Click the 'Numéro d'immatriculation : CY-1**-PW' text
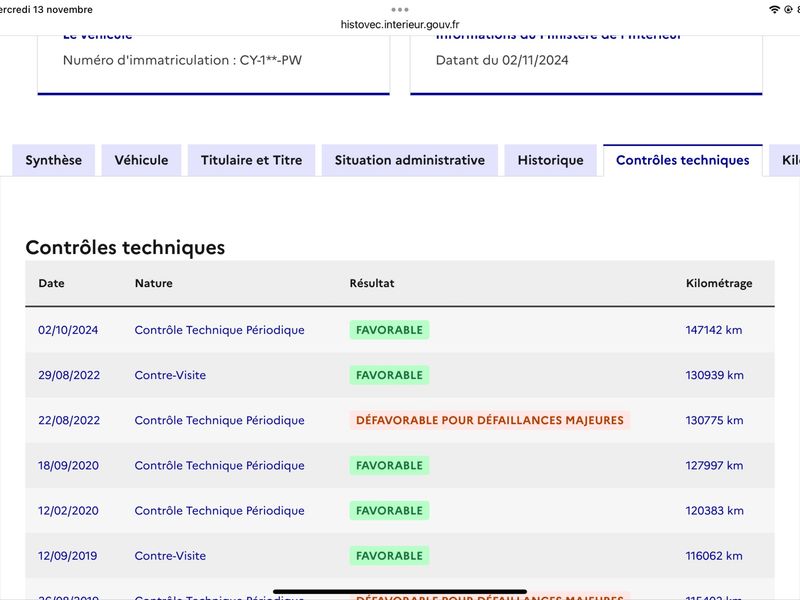 pyautogui.click(x=182, y=60)
